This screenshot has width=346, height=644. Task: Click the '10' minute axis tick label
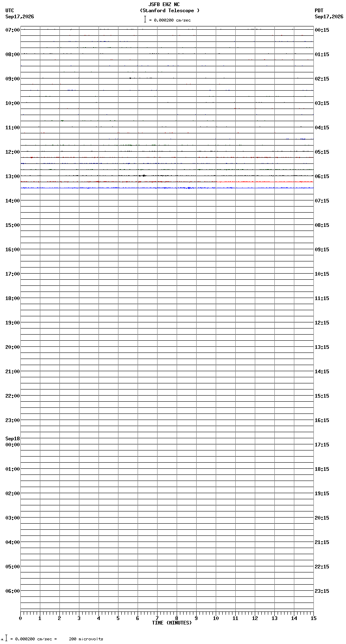[x=216, y=618]
